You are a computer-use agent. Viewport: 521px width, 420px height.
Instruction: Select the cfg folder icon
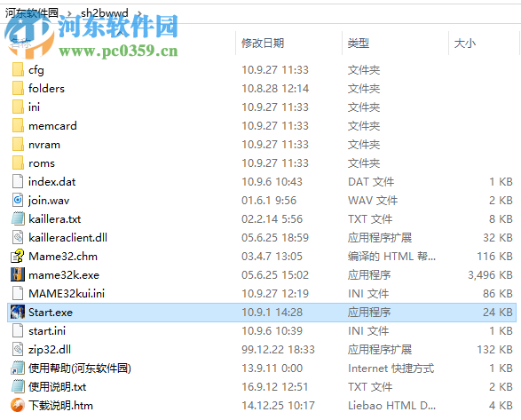[18, 70]
